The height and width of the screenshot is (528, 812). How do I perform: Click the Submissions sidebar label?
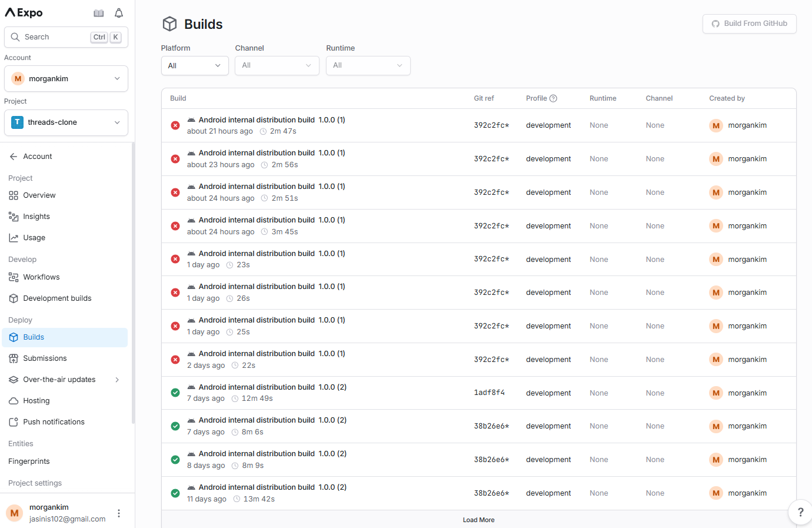pyautogui.click(x=45, y=358)
